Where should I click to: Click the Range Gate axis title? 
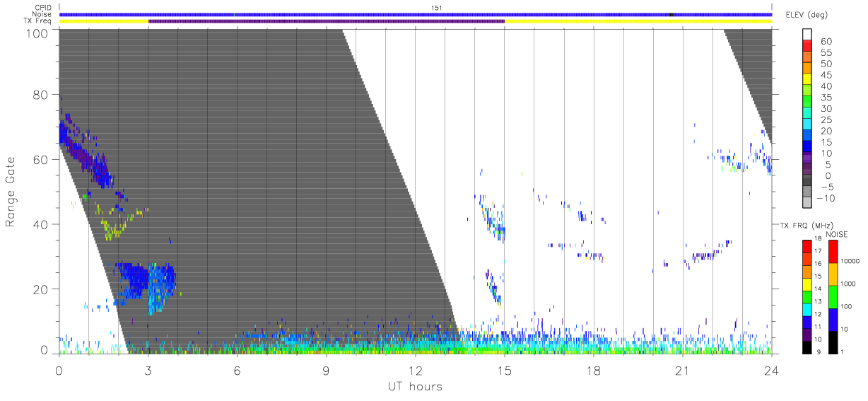(x=11, y=192)
